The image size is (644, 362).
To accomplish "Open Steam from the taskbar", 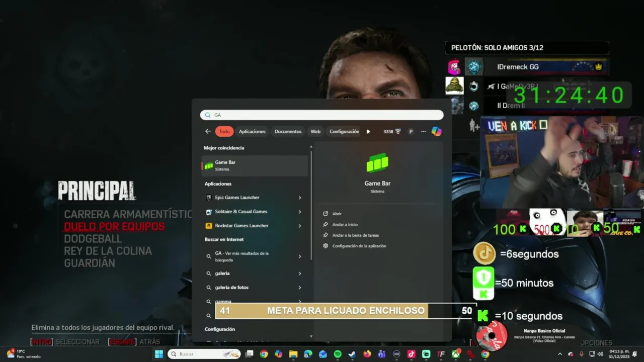I will click(352, 354).
